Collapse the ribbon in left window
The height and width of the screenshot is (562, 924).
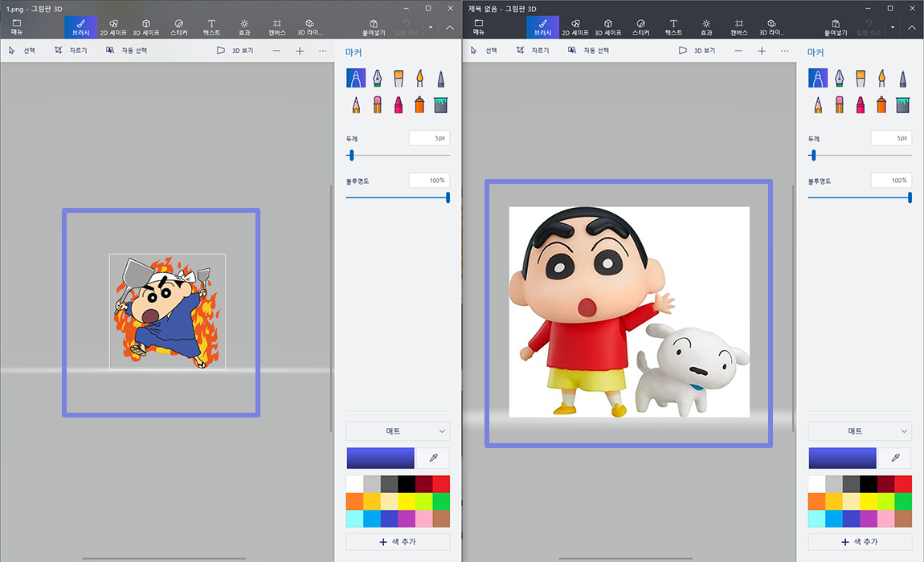pos(450,27)
